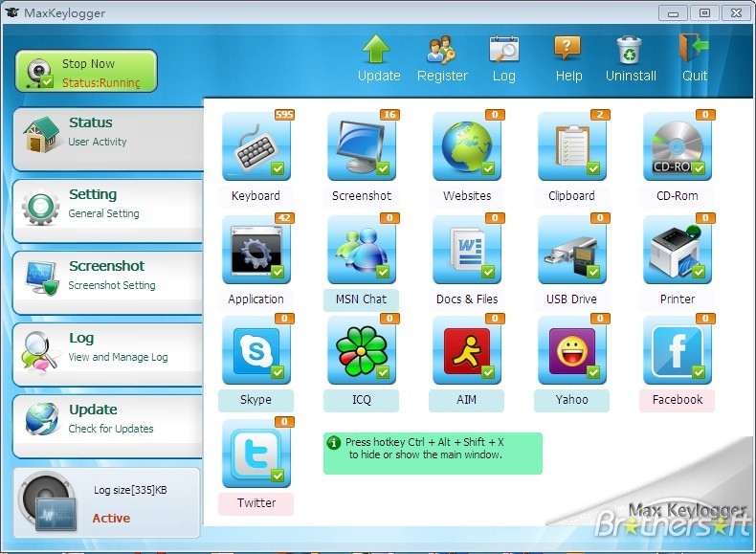Open the Clipboard tile
This screenshot has height=554, width=756.
[x=572, y=146]
